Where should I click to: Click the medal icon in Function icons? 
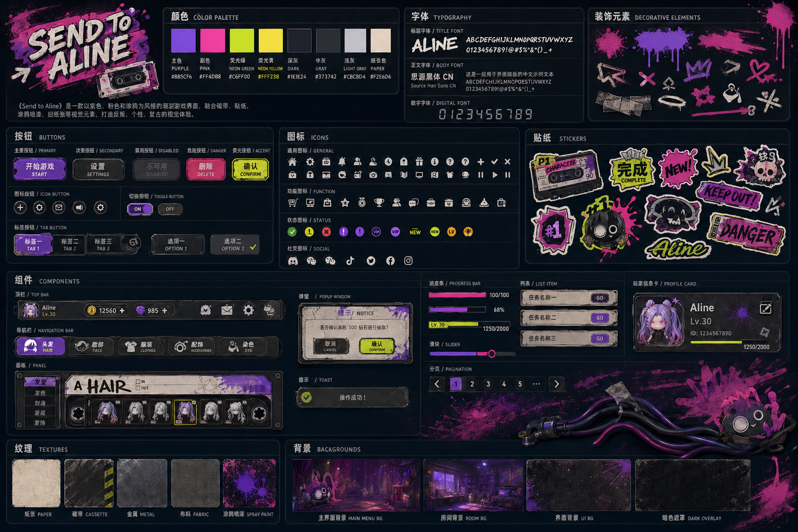click(x=362, y=203)
